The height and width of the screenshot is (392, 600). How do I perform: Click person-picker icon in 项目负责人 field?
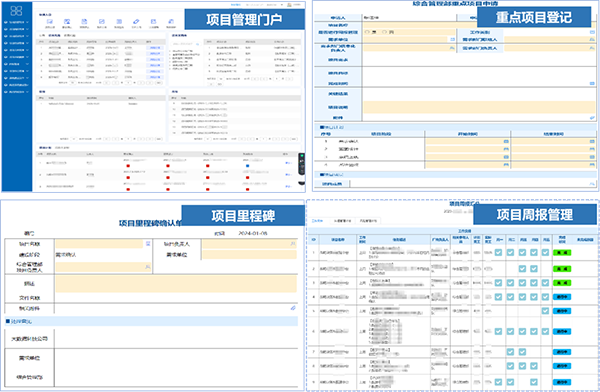click(293, 244)
